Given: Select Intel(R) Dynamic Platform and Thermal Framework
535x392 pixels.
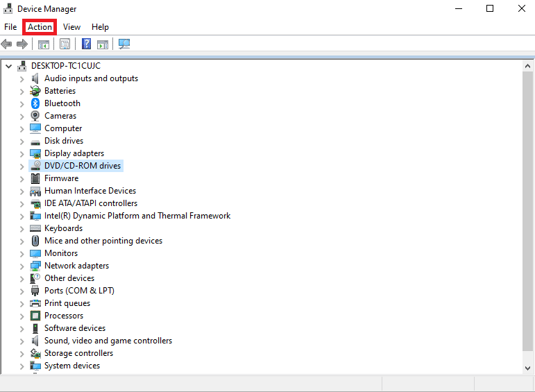Looking at the screenshot, I should pyautogui.click(x=137, y=216).
